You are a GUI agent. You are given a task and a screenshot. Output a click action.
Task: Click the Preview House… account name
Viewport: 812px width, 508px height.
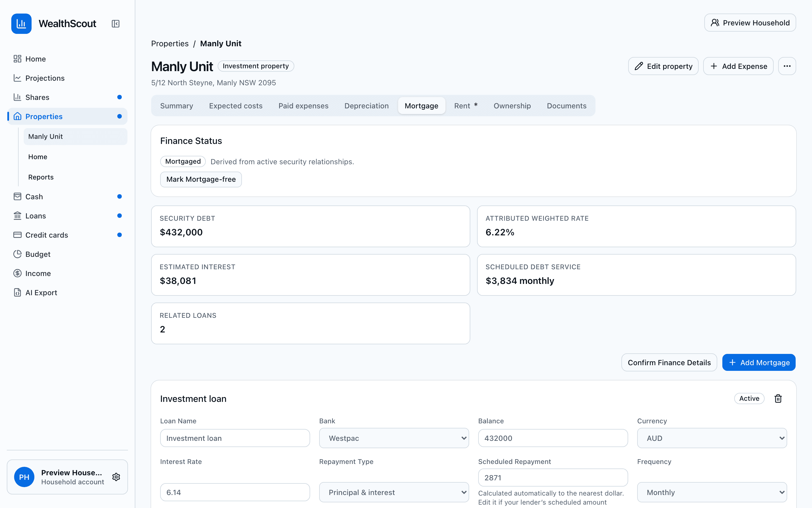tap(71, 473)
